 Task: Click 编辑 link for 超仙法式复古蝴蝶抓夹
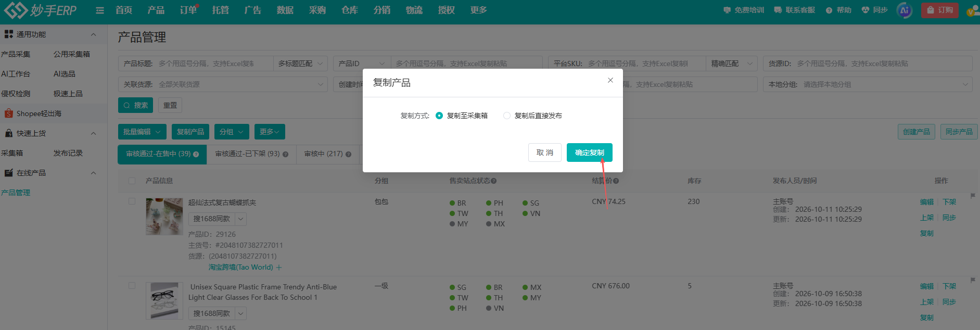(x=926, y=202)
